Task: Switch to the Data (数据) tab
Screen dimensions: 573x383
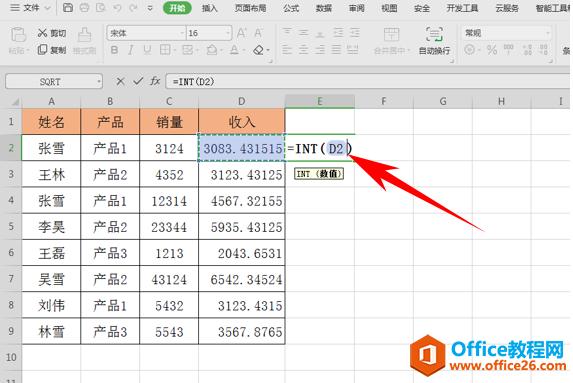Action: coord(324,8)
